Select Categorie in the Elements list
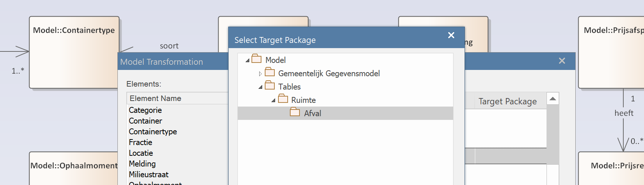644x185 pixels. click(x=145, y=110)
